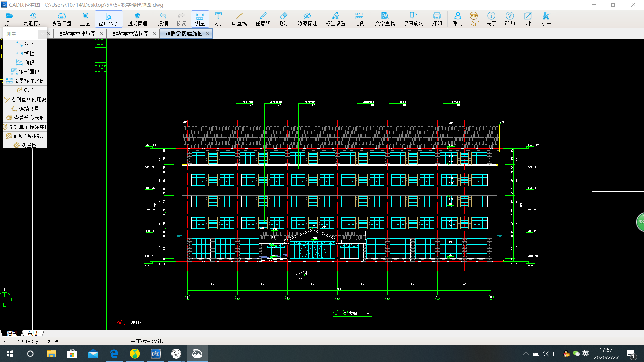Switch to the 5#教学楼结构图 tab
The height and width of the screenshot is (362, 644).
[x=130, y=34]
